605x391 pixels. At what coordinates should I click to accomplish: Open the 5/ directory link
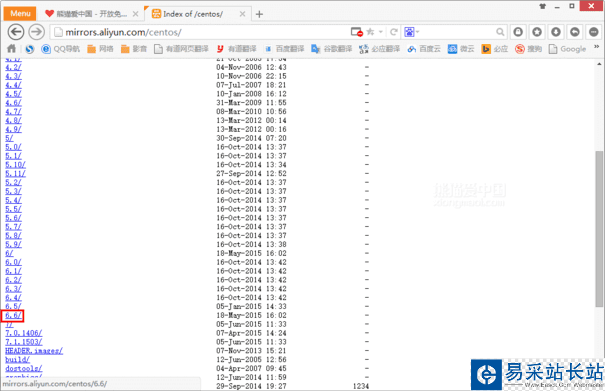click(x=9, y=138)
